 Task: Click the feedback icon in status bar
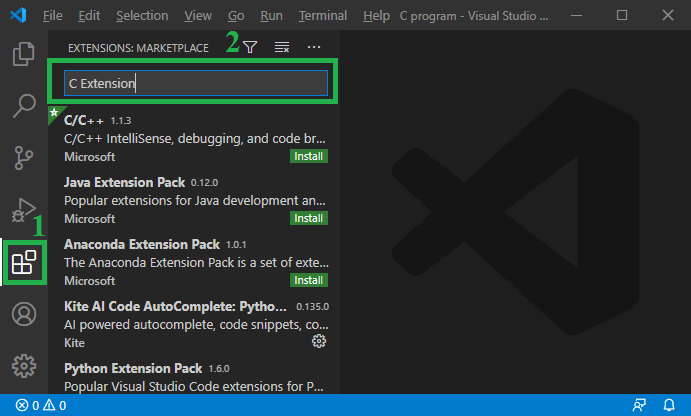[639, 405]
